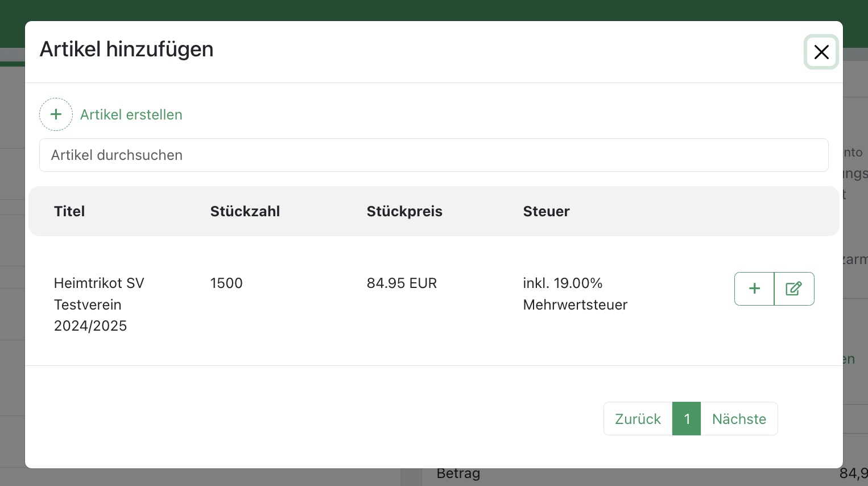
Task: Click the Titel column header
Action: point(69,212)
